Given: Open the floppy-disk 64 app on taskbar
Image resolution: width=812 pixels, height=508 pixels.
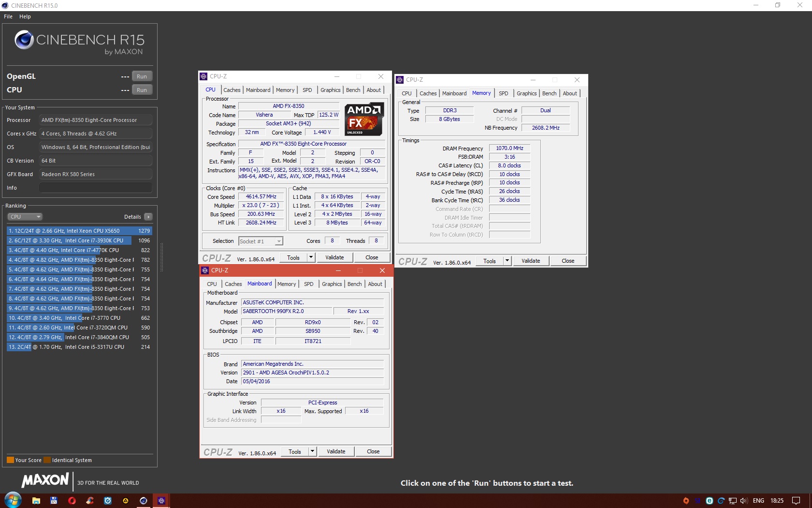Looking at the screenshot, I should (54, 501).
